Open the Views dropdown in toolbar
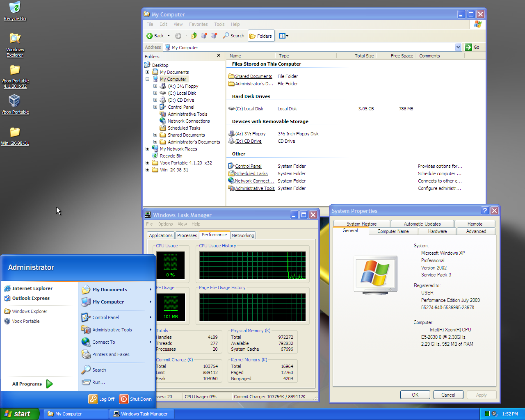This screenshot has width=525, height=420. click(283, 36)
